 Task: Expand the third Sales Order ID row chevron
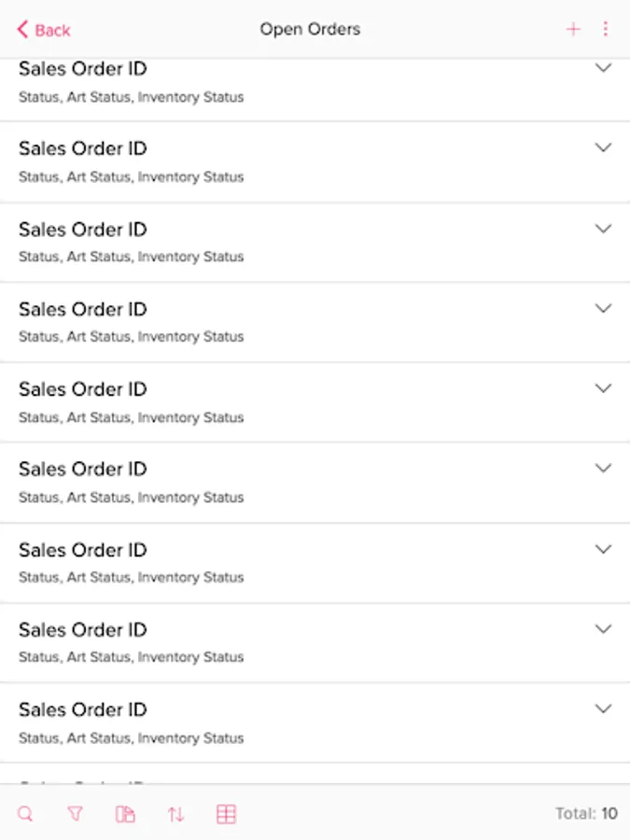(603, 229)
